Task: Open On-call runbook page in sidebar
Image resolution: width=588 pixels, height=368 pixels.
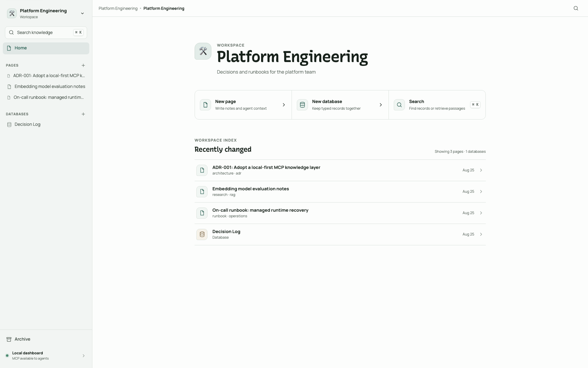Action: 46,97
